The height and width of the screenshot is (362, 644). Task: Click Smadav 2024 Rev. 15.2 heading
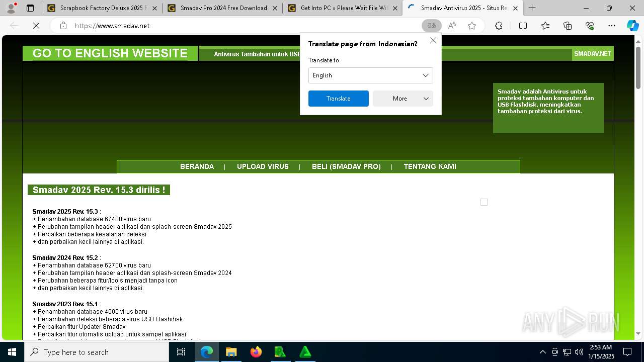coord(65,258)
